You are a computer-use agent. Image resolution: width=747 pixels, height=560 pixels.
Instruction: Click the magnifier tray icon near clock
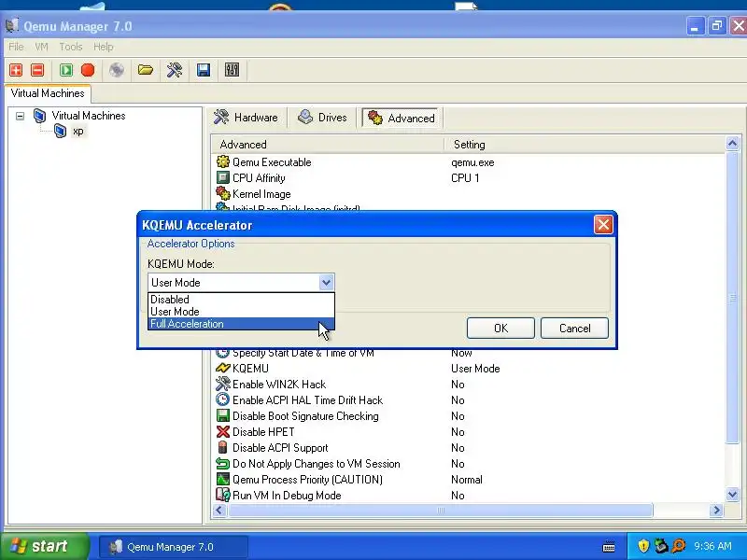click(x=679, y=546)
